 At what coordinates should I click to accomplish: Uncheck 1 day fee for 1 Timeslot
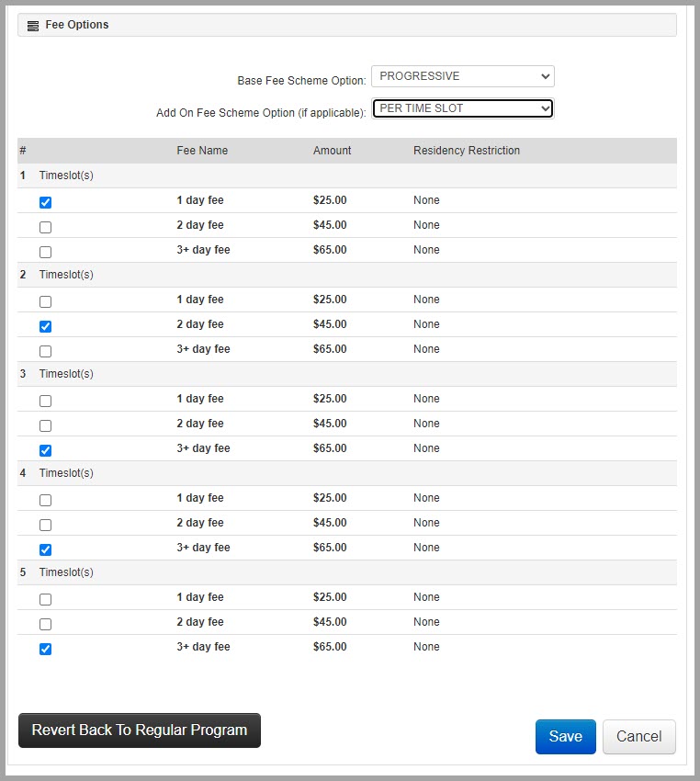click(46, 202)
